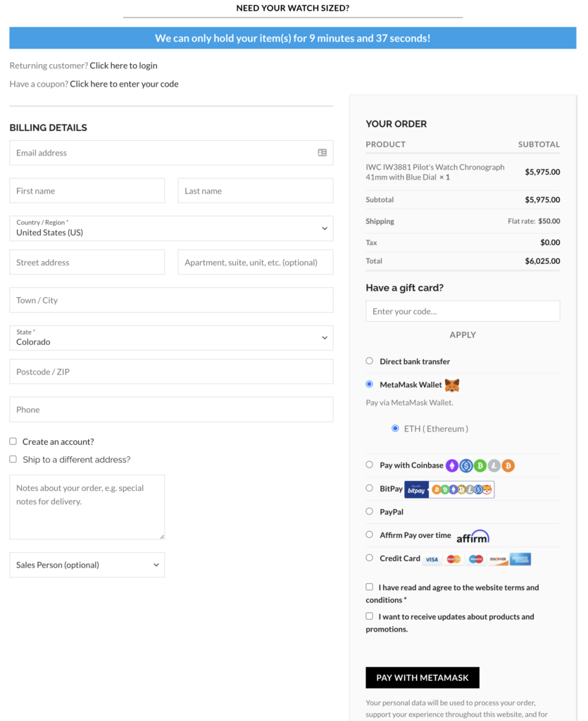Open the State dropdown showing Colorado

pos(171,338)
